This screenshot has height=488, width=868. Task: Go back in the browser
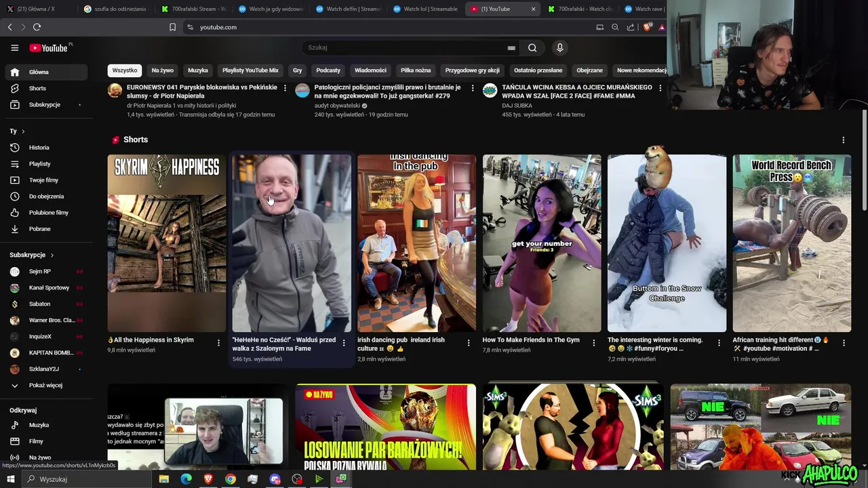[9, 27]
